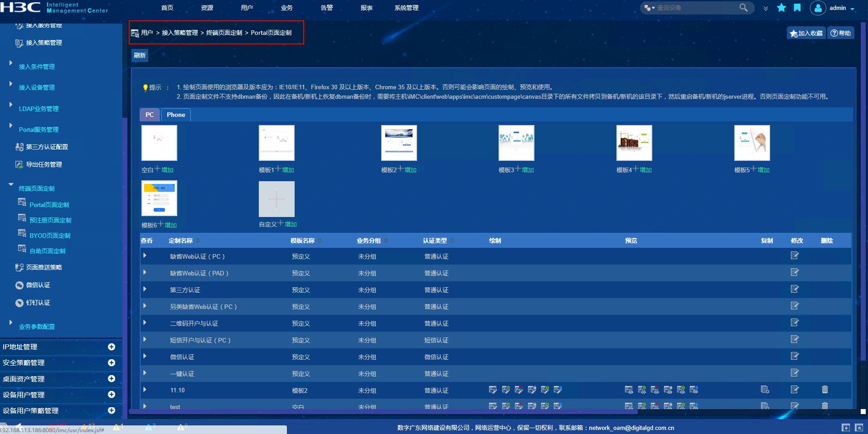Expand the 接入设备管理 tree node

click(11, 84)
